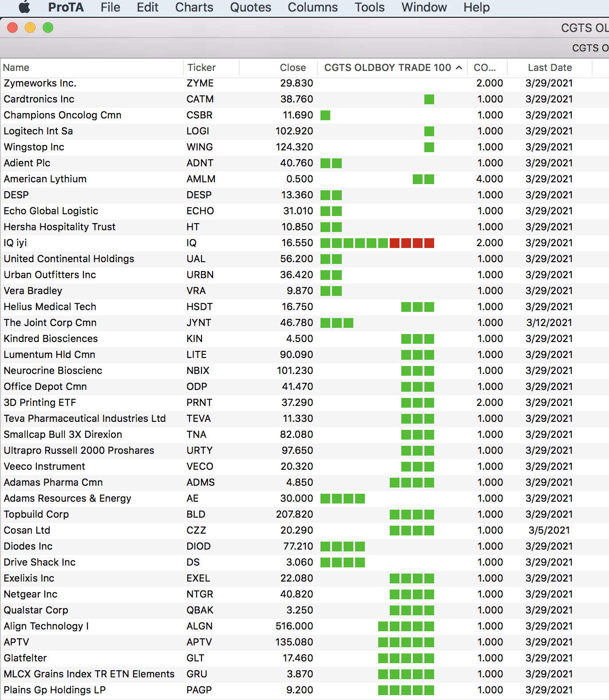Open the Charts menu
The width and height of the screenshot is (609, 700).
(194, 7)
